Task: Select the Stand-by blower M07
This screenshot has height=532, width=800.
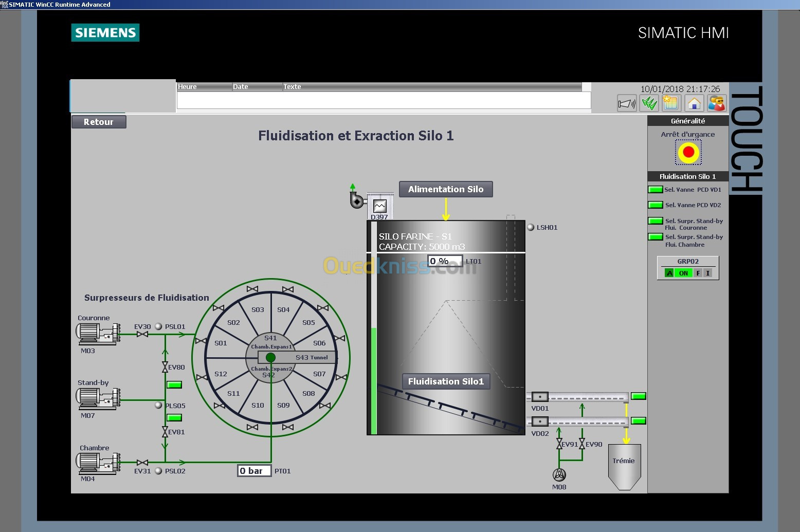Action: click(x=98, y=399)
